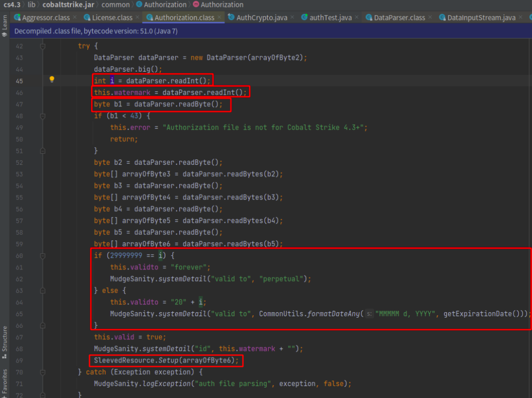Click the "perpetual" string literal

coord(281,279)
